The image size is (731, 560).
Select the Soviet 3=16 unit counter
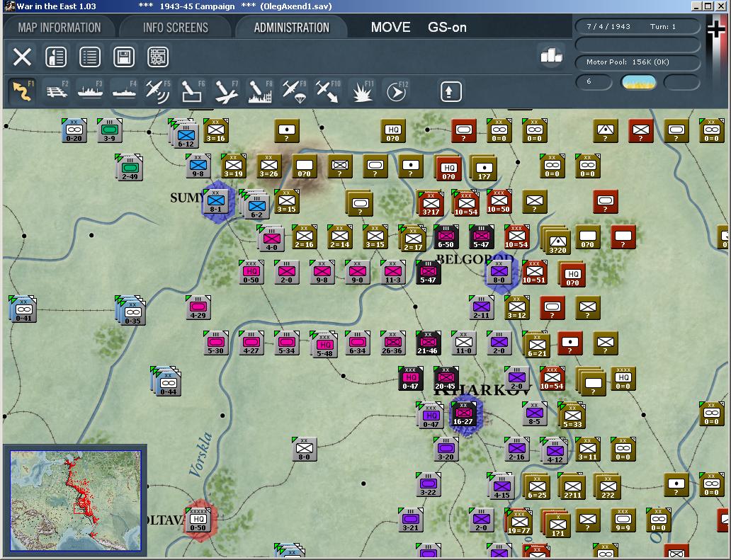tap(216, 131)
